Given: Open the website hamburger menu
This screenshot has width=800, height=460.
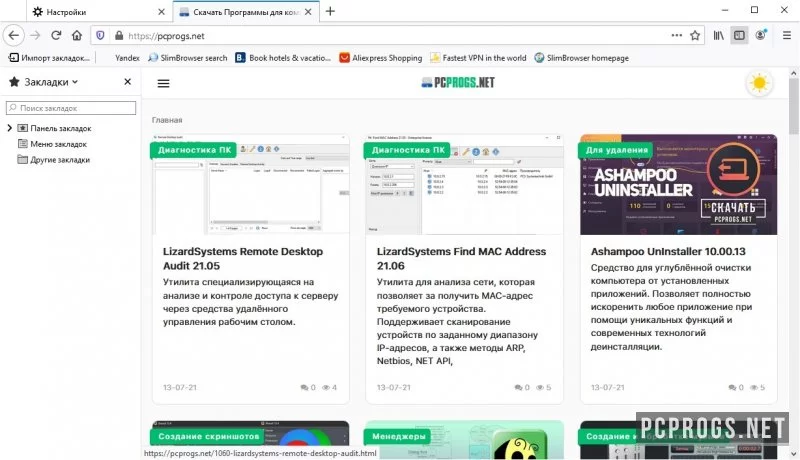Looking at the screenshot, I should click(x=163, y=83).
